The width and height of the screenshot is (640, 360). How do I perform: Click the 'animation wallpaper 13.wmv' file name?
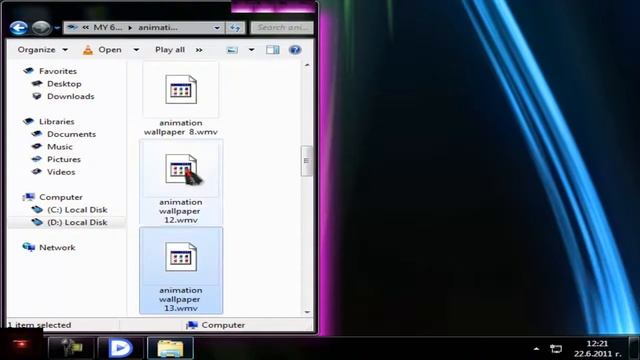pyautogui.click(x=180, y=299)
